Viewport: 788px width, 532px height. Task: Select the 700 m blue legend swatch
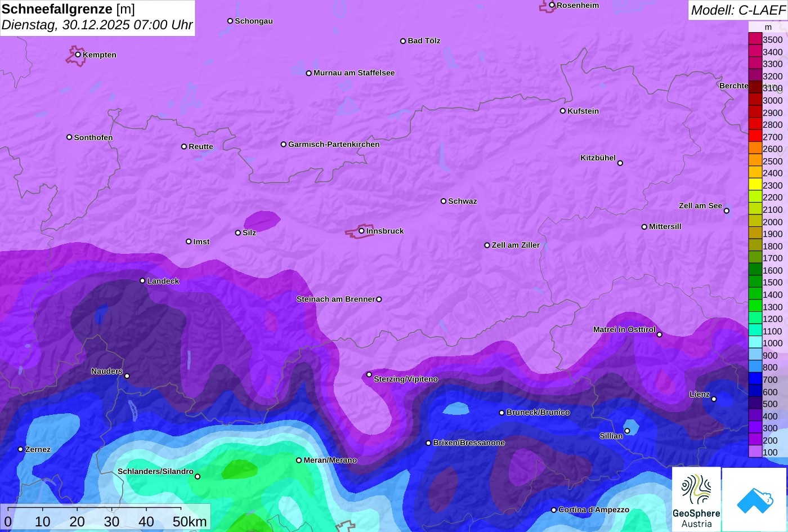pos(755,379)
